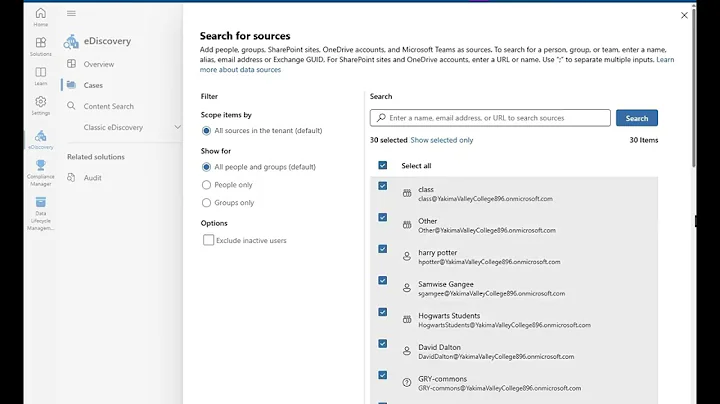
Task: Open Compliance Manager trophy icon
Action: tap(40, 165)
